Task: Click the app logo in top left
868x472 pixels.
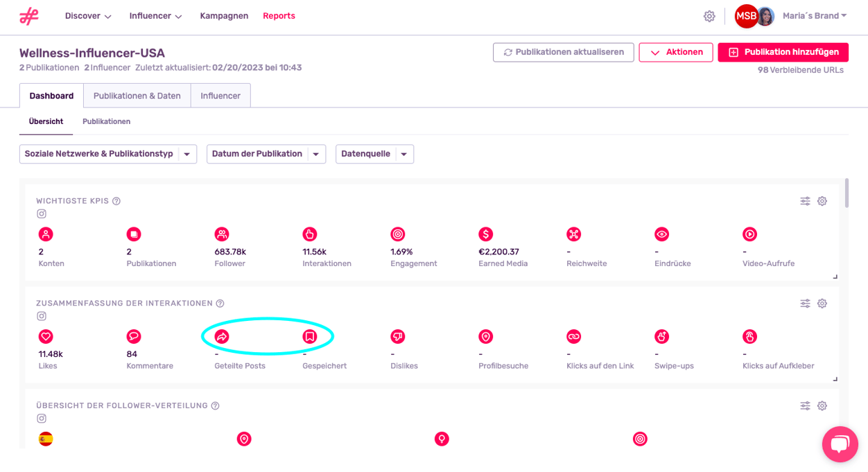Action: (29, 17)
